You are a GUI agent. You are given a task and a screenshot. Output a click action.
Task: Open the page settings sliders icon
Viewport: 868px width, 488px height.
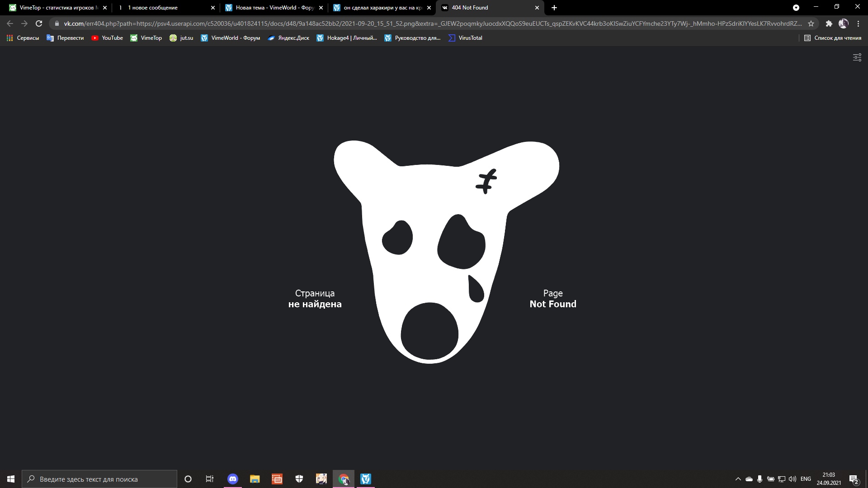pyautogui.click(x=857, y=57)
